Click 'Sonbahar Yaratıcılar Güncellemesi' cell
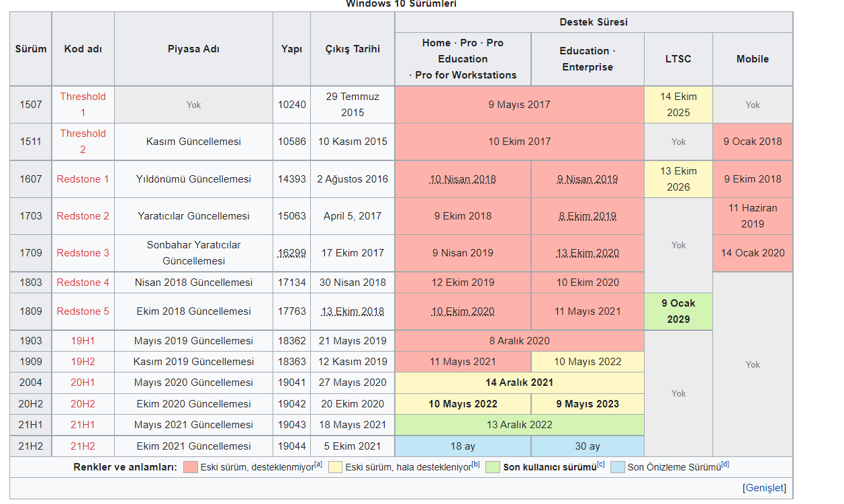Viewport: 844px width, 504px height. coord(193,253)
